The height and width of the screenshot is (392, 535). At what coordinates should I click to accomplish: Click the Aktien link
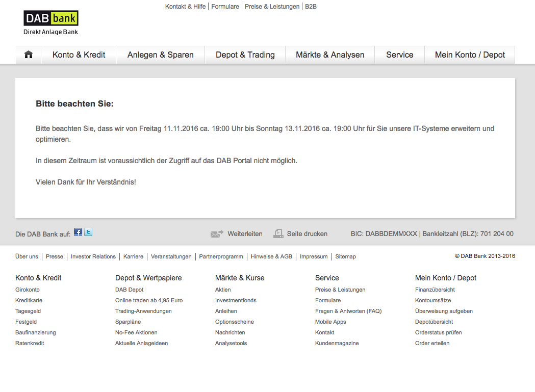point(223,290)
